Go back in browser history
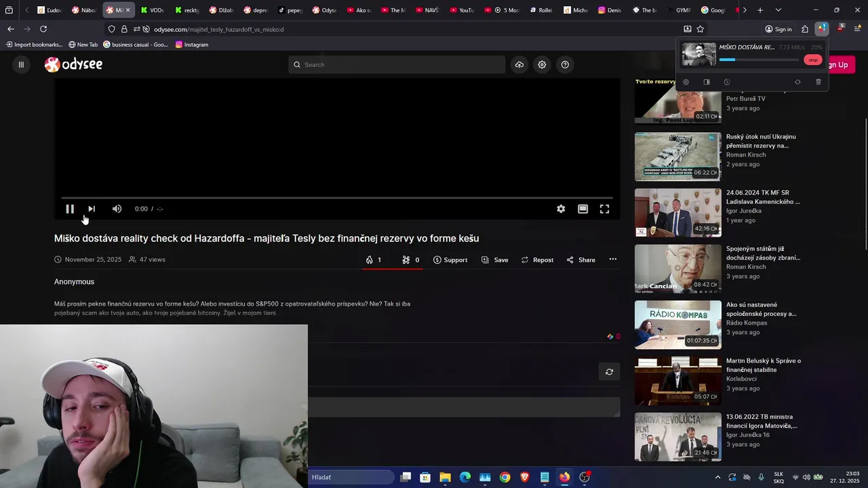The image size is (868, 488). (11, 29)
